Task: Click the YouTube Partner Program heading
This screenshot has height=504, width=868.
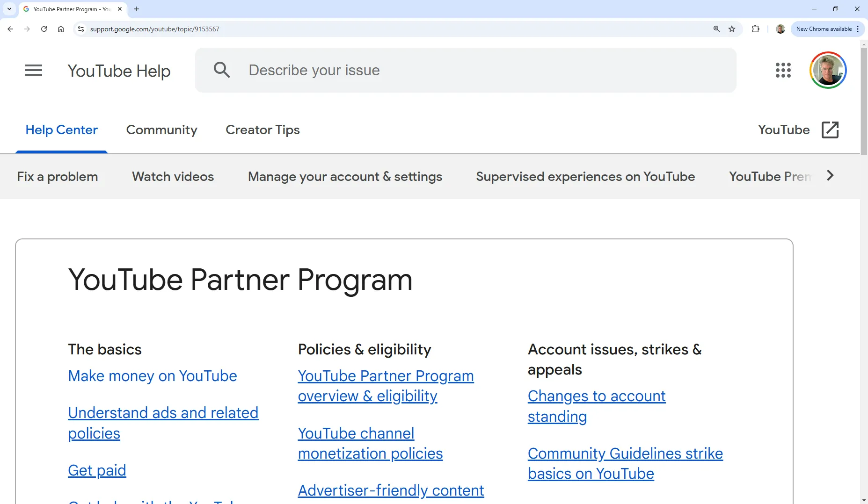Action: coord(240,280)
